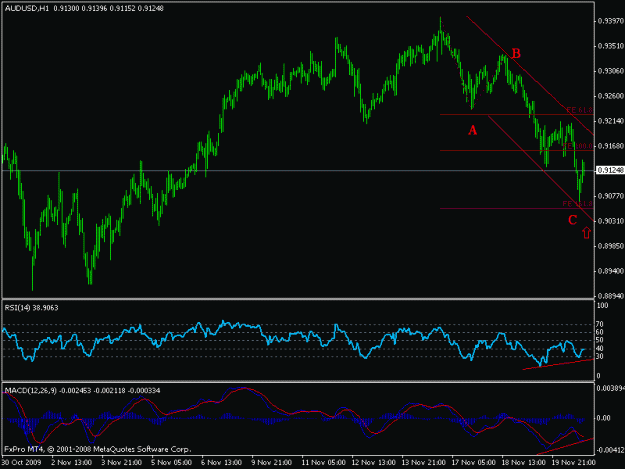Screen dimensions: 625x469
Task: Click the 18 Nov 13:00 time label
Action: pos(523,462)
